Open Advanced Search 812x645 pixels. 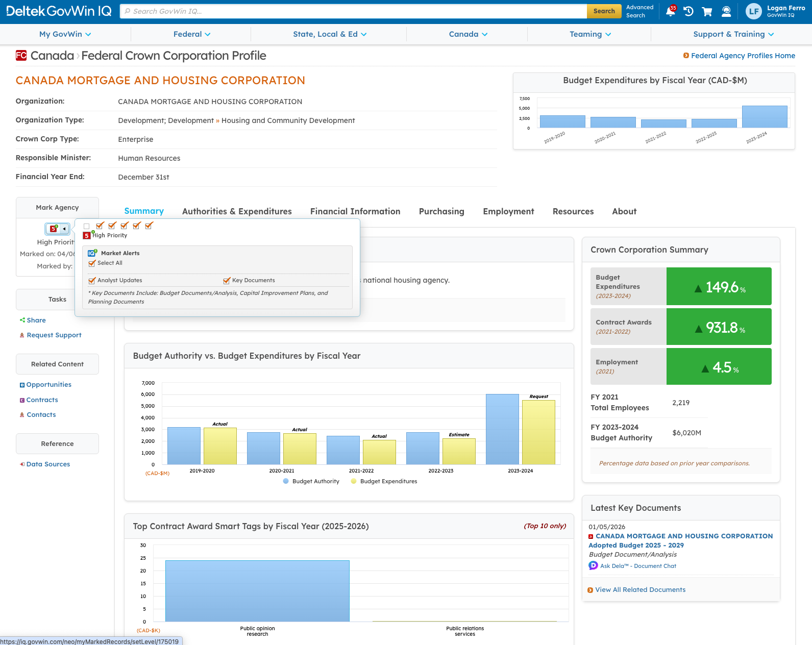(639, 11)
